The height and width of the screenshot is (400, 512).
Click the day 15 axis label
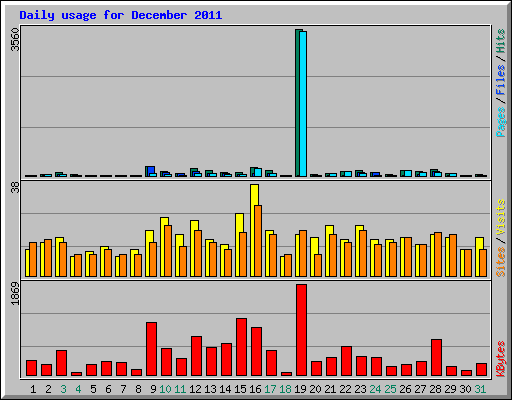[240, 389]
